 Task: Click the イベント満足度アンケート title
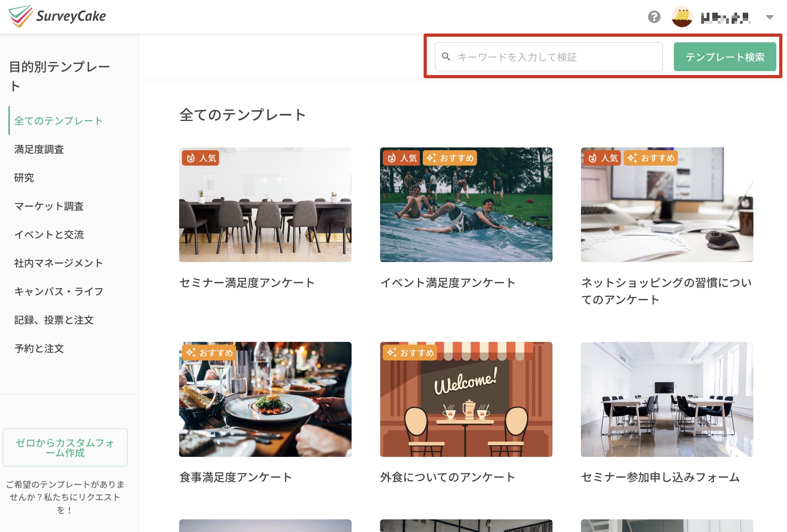[x=448, y=283]
